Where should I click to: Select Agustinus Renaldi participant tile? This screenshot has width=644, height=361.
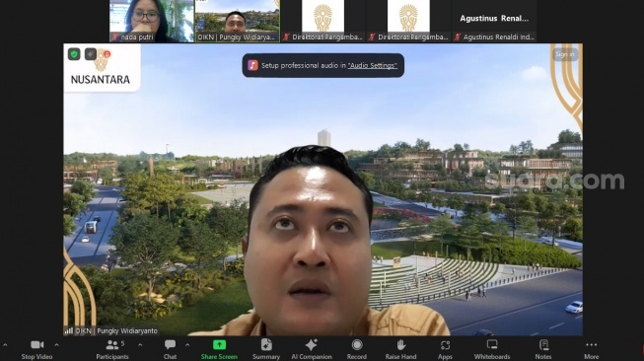click(x=494, y=21)
